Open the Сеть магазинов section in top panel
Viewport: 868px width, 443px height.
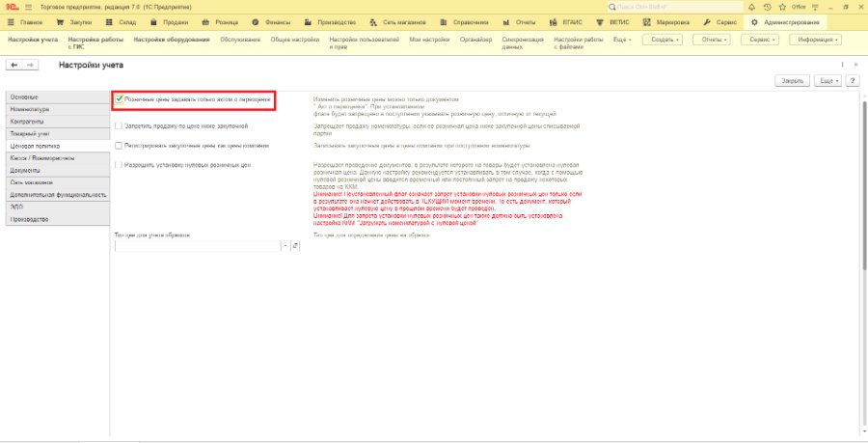pyautogui.click(x=398, y=22)
